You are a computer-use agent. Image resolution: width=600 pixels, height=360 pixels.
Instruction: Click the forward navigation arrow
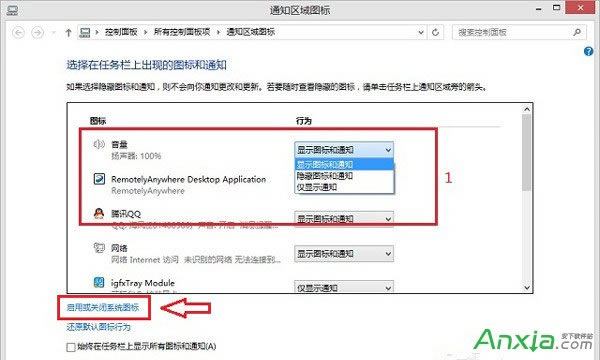pyautogui.click(x=37, y=33)
